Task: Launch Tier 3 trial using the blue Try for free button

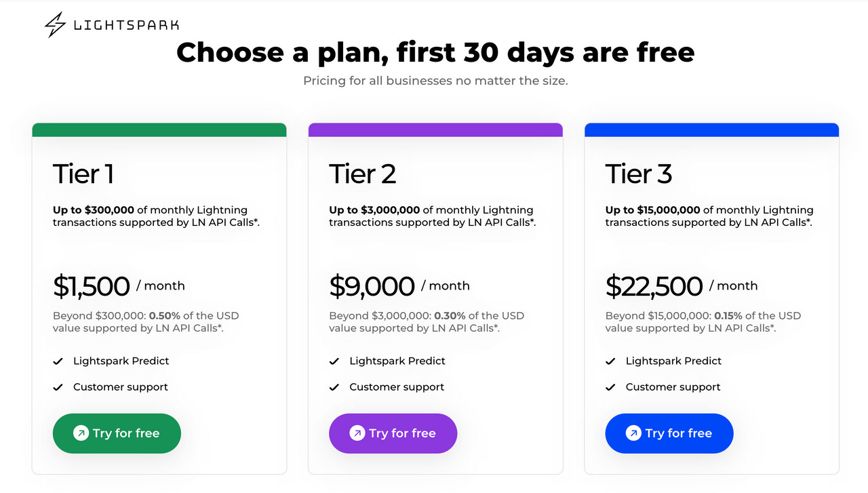Action: coord(669,433)
